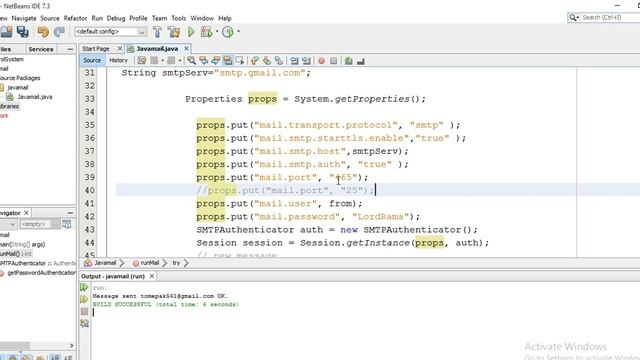The width and height of the screenshot is (640, 360).
Task: Select javamail package in project tree
Action: [18, 87]
